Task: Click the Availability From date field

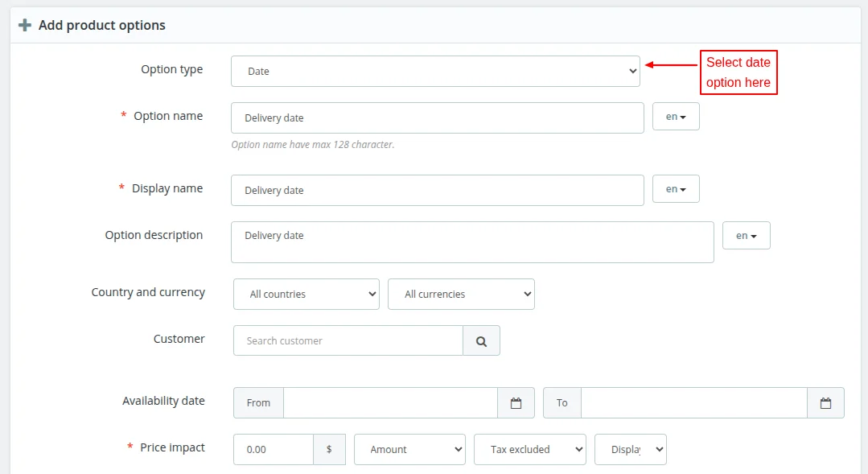Action: pyautogui.click(x=390, y=403)
